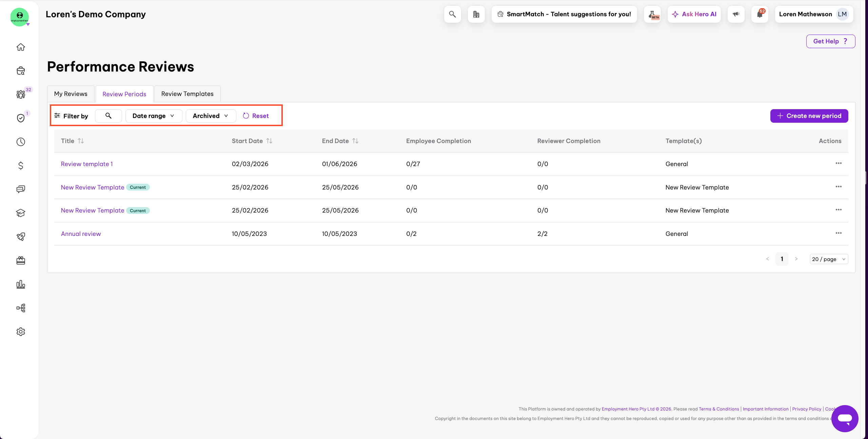The height and width of the screenshot is (439, 868).
Task: Sort table by Title column
Action: tap(81, 141)
